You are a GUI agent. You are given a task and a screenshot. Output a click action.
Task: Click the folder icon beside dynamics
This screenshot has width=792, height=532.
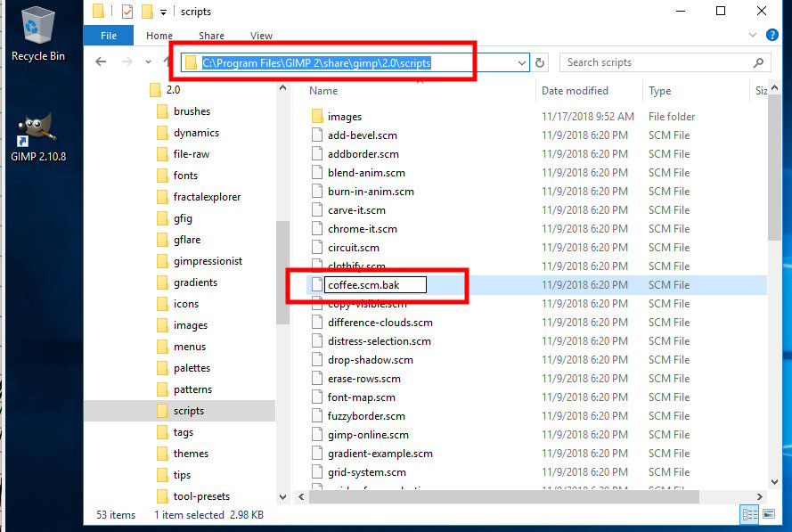click(x=162, y=133)
